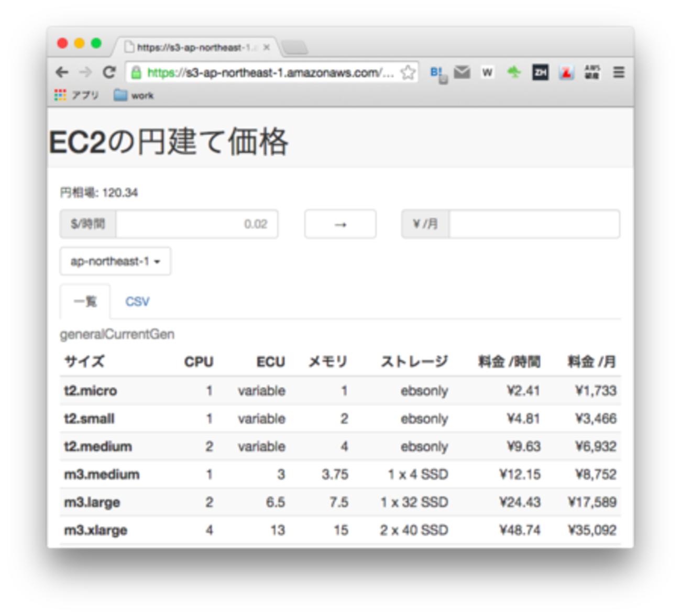The height and width of the screenshot is (616, 681).
Task: Expand the ap-northeast-1 region dropdown
Action: click(115, 261)
